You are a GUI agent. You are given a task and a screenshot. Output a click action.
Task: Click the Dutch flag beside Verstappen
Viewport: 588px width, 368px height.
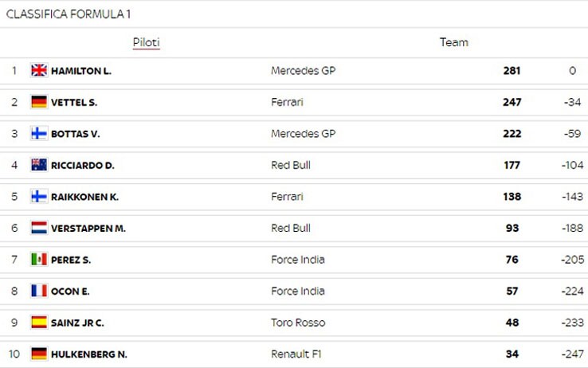point(39,228)
